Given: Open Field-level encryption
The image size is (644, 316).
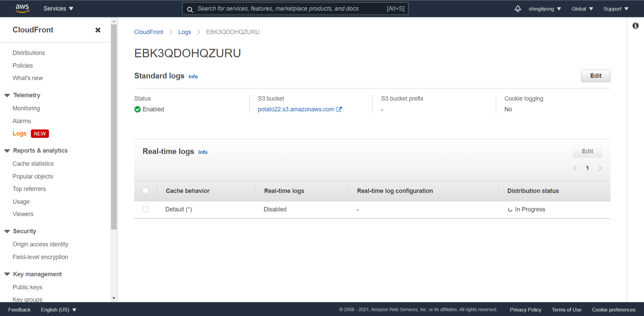Looking at the screenshot, I should 40,257.
